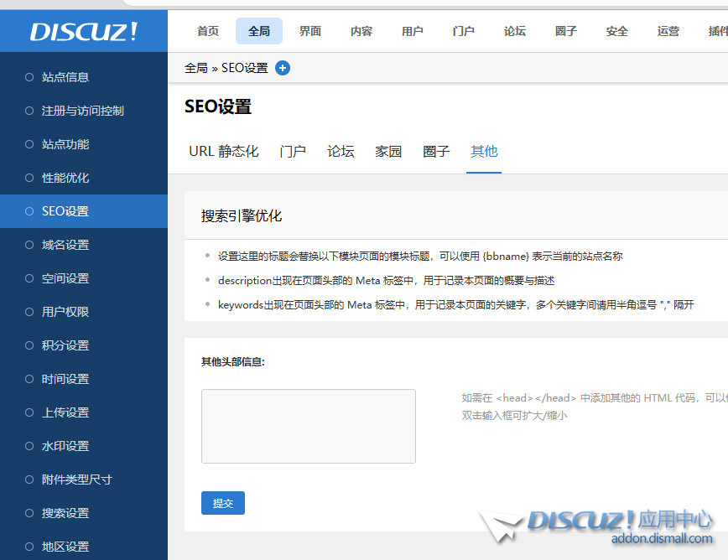Open the 安全 top menu
The height and width of the screenshot is (560, 728).
616,31
